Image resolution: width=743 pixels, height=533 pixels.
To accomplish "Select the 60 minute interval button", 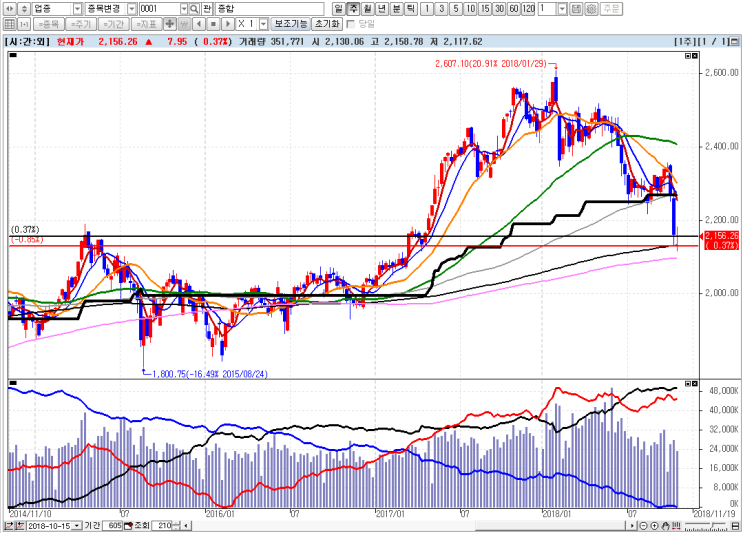I will pyautogui.click(x=514, y=9).
